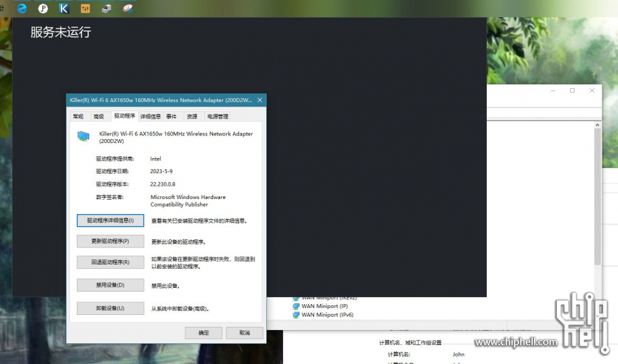
Task: Maximize the background device manager window
Action: point(573,91)
